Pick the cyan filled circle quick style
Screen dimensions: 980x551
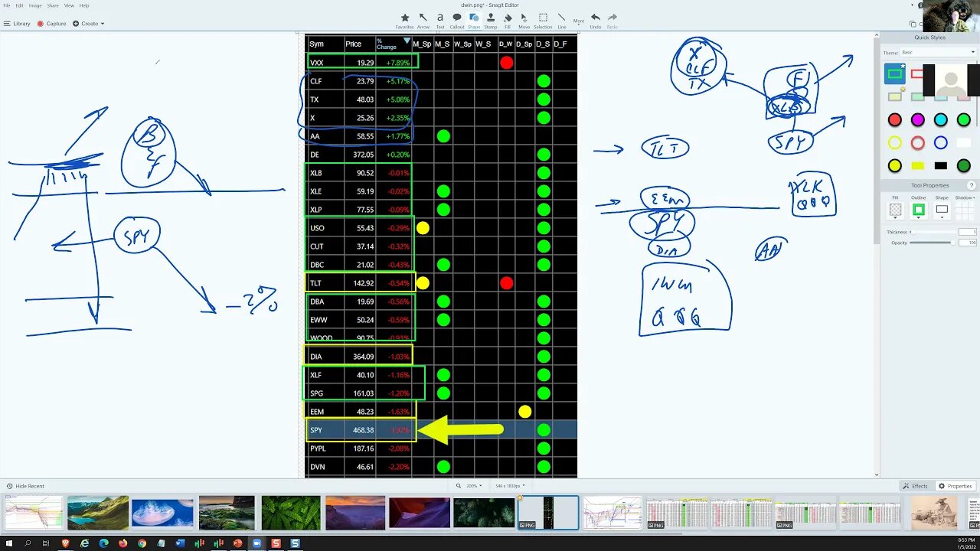coord(941,119)
